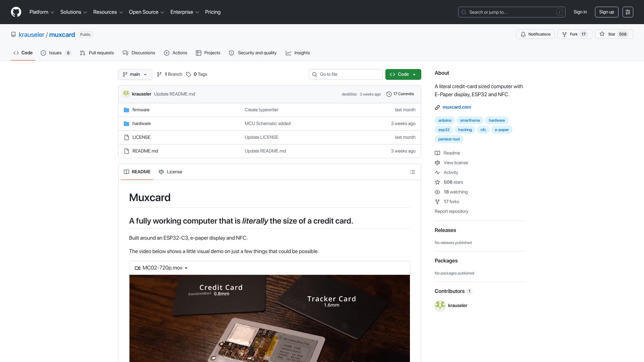Open krauseler's avatar in the commit row
The image size is (644, 362).
(x=126, y=94)
